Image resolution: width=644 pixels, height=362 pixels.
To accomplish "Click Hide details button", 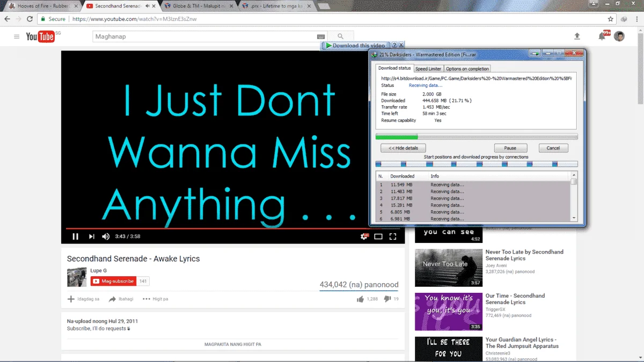I will (x=403, y=148).
